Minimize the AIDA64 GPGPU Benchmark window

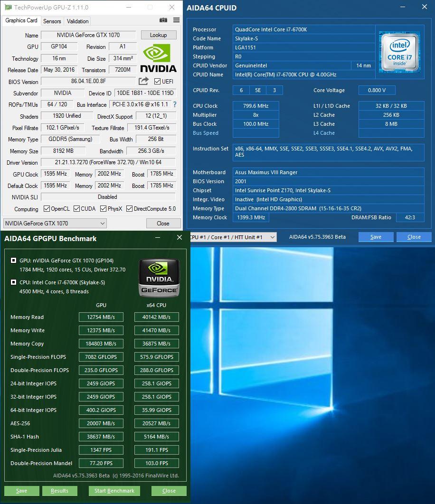[158, 238]
